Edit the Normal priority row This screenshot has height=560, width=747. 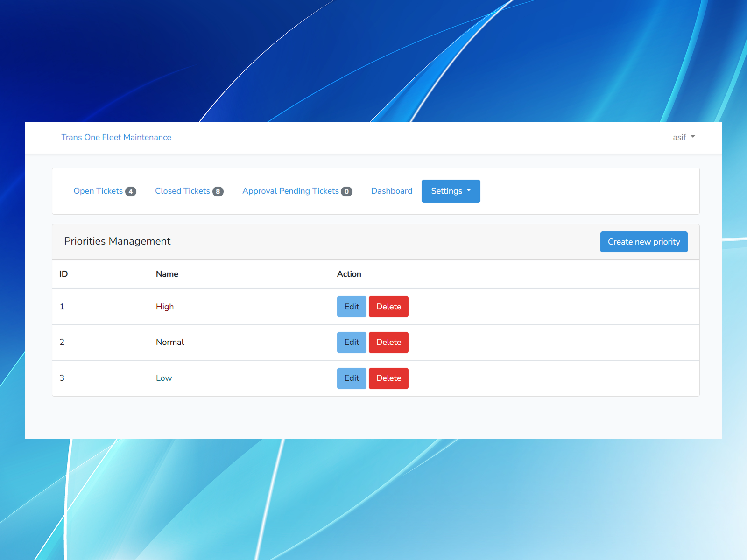coord(352,343)
